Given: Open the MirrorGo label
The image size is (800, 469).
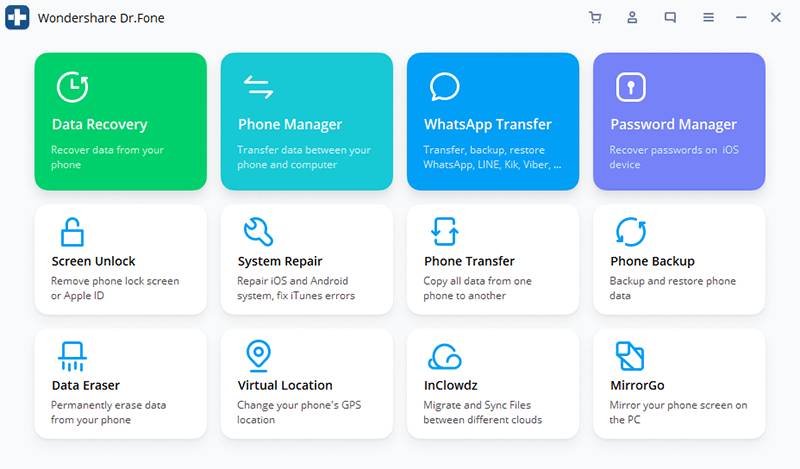Looking at the screenshot, I should [x=637, y=385].
